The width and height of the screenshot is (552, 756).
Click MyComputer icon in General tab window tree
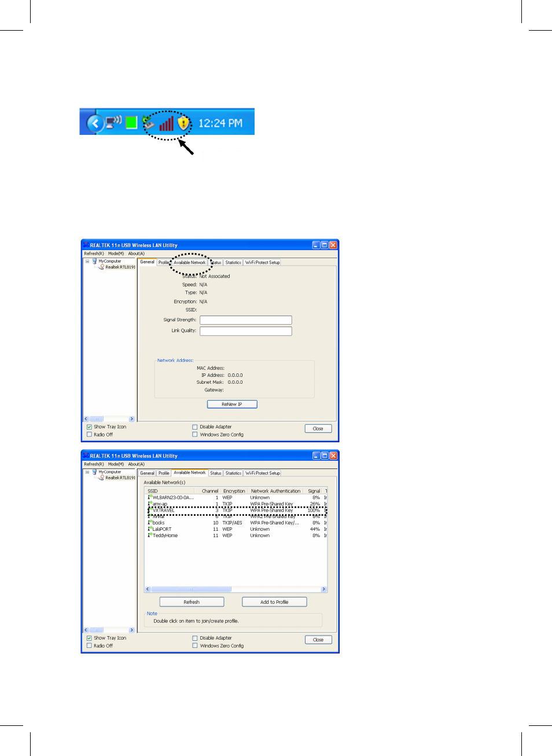click(95, 261)
